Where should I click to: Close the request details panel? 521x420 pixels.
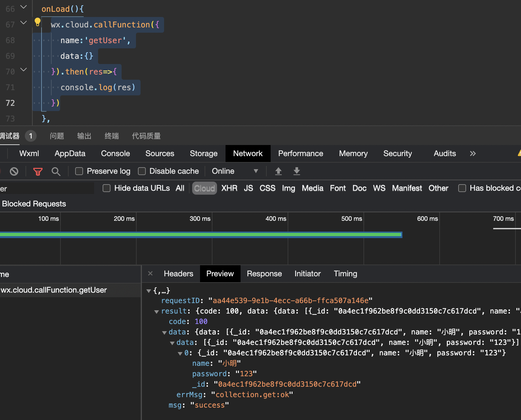coord(150,273)
